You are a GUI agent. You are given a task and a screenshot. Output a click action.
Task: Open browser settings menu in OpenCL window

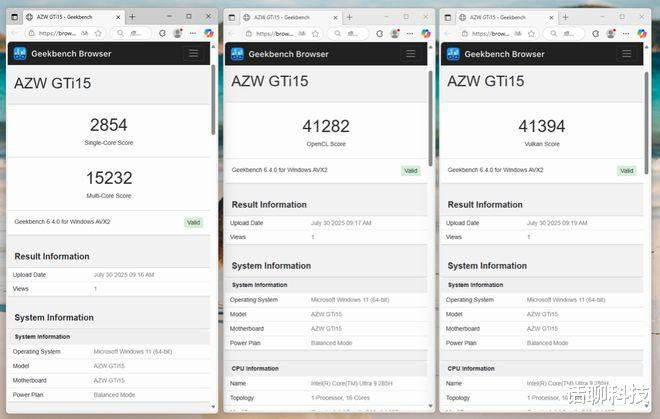click(410, 33)
